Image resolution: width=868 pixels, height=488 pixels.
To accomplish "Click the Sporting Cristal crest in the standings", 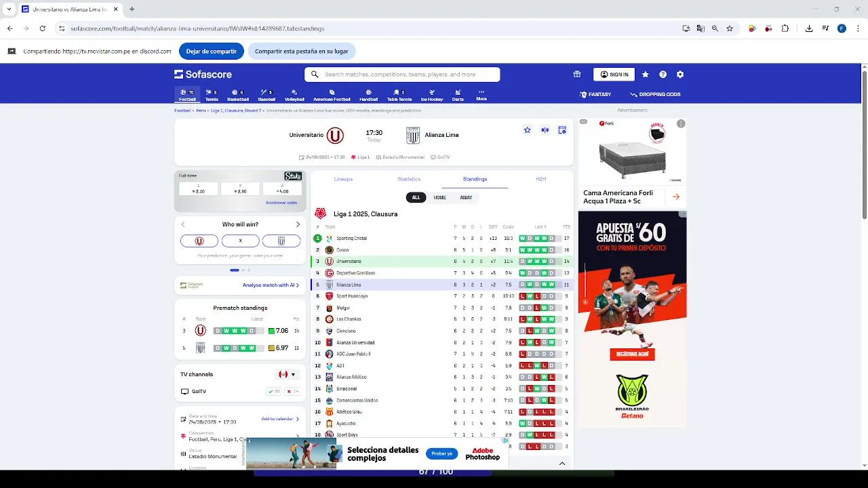I will [x=330, y=239].
